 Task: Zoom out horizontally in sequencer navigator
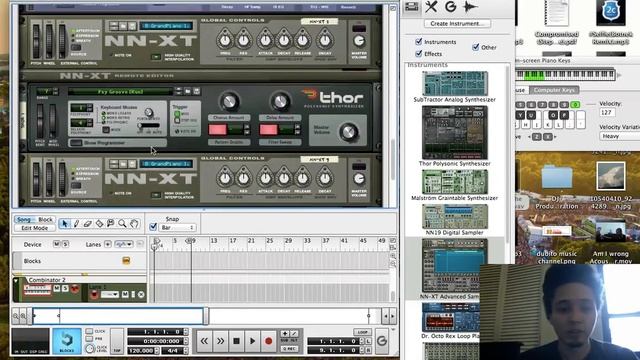[16, 316]
